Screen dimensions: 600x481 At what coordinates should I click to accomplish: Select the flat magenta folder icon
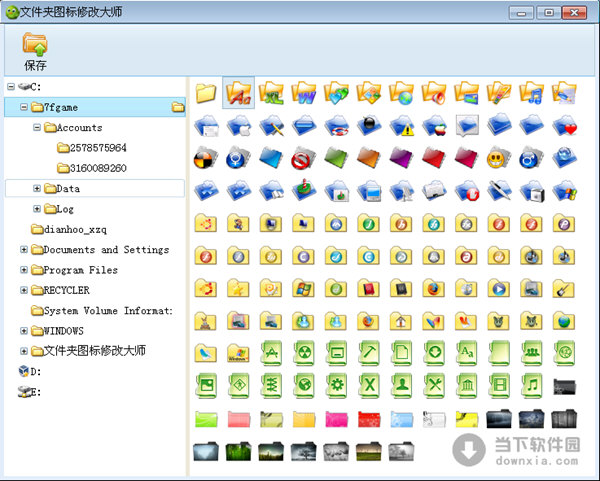click(336, 419)
